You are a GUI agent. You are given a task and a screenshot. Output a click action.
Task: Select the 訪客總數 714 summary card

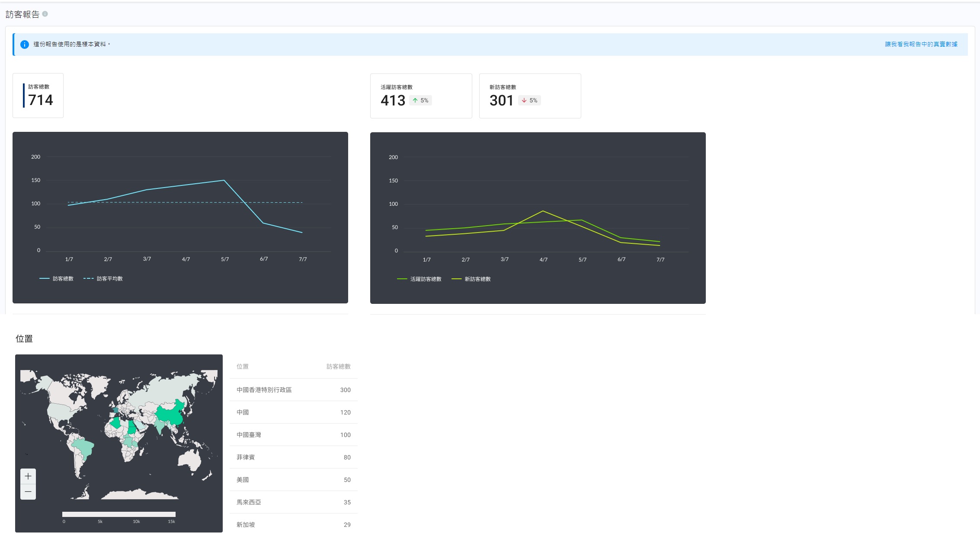pyautogui.click(x=38, y=96)
